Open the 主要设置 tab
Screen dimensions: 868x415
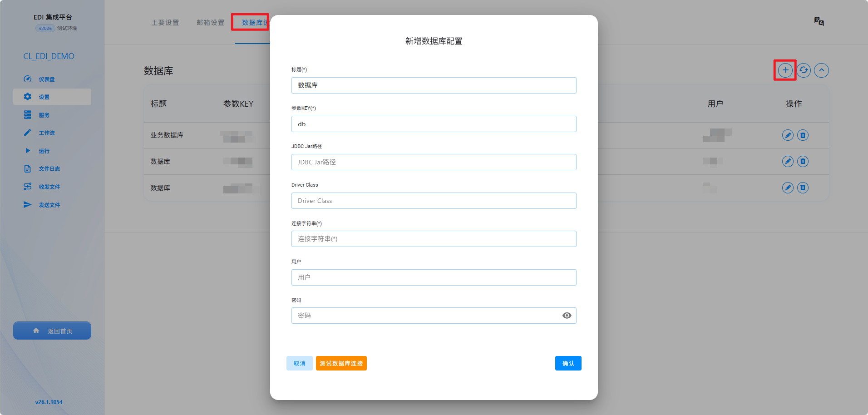click(165, 23)
